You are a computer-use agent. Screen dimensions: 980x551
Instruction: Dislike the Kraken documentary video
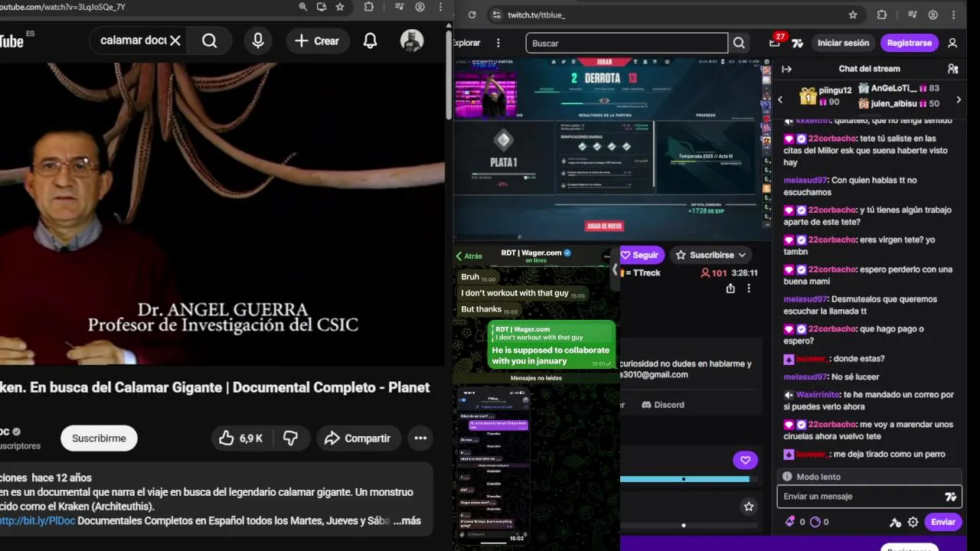290,439
